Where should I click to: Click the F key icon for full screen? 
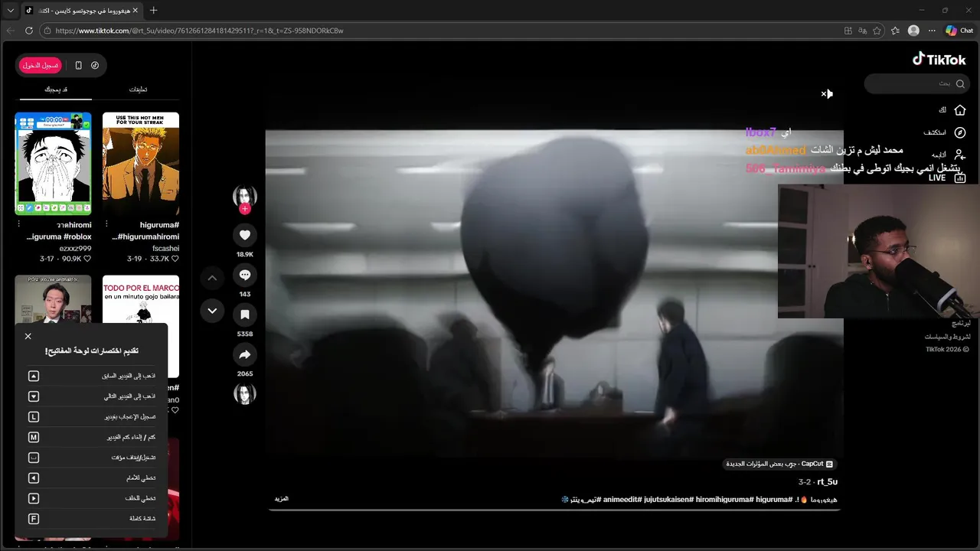pyautogui.click(x=34, y=519)
